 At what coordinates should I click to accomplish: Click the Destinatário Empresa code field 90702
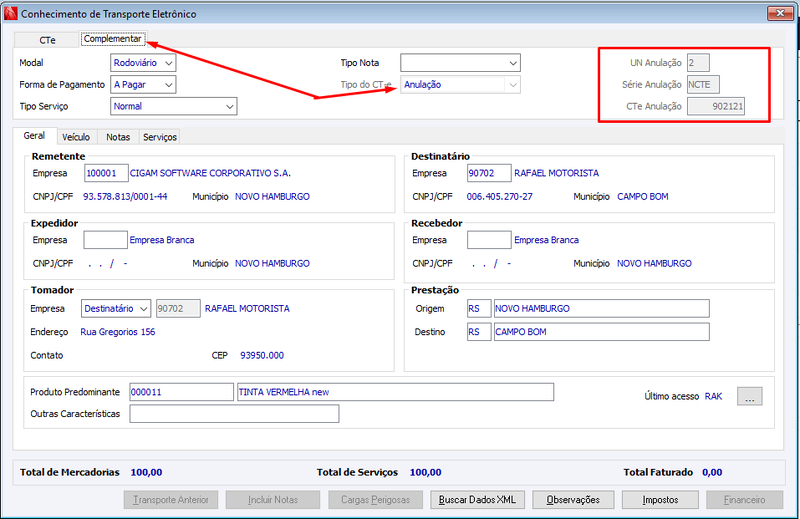click(x=489, y=173)
